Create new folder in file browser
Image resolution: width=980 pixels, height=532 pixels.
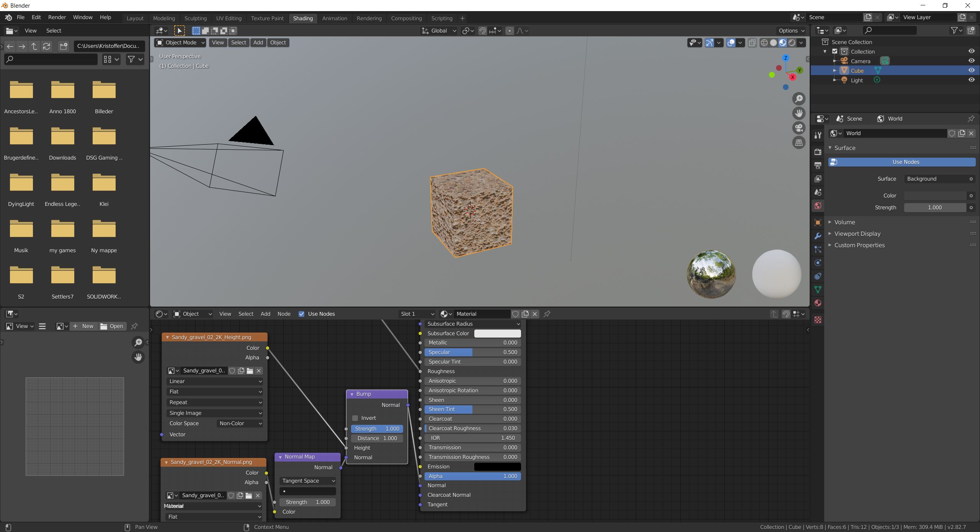64,46
